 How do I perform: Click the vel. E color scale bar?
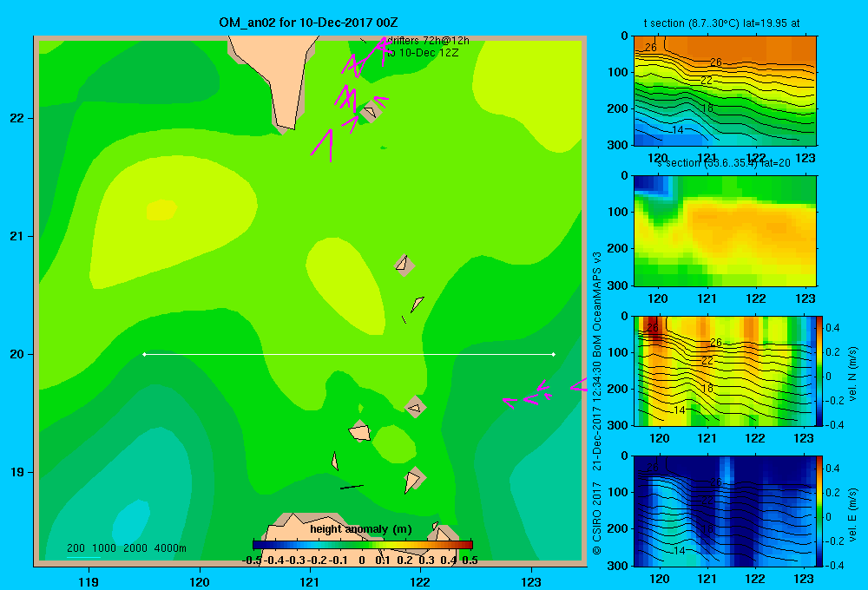819,511
